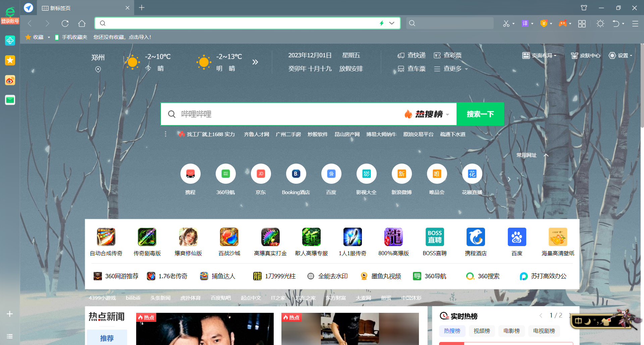The height and width of the screenshot is (345, 644).
Task: Open the 唯品会 shortcut icon
Action: (x=437, y=174)
